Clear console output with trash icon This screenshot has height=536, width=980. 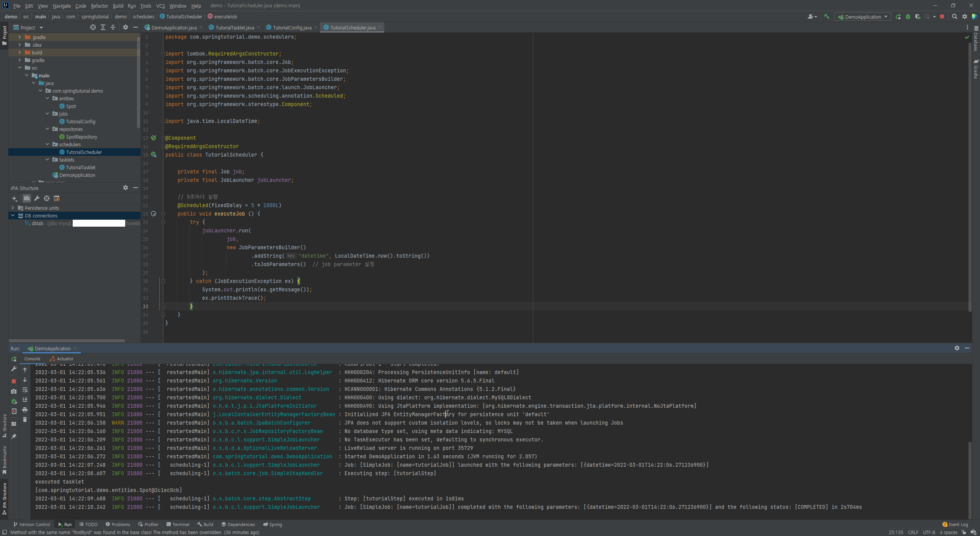[25, 420]
